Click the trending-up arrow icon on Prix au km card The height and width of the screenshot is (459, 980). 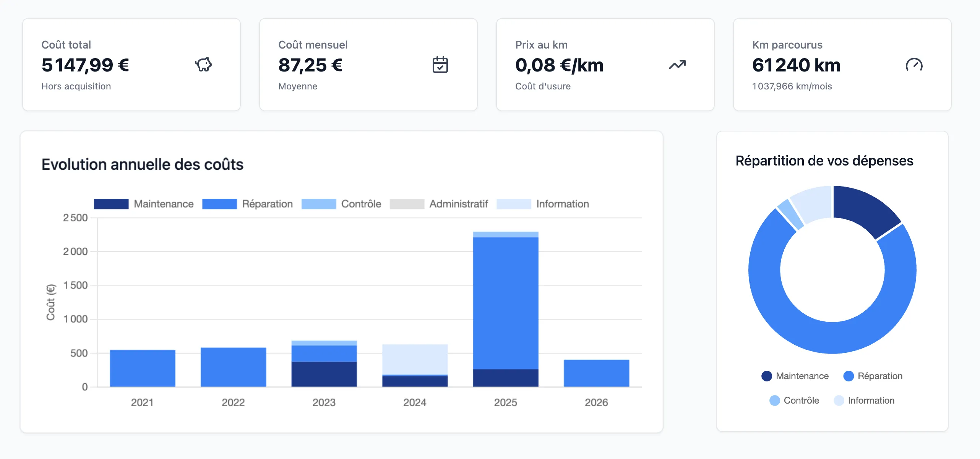[677, 65]
